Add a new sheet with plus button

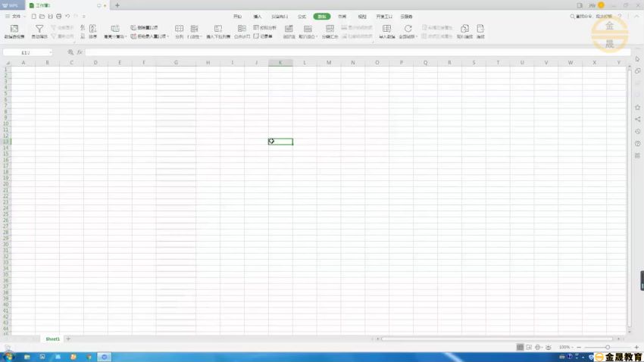[68, 339]
